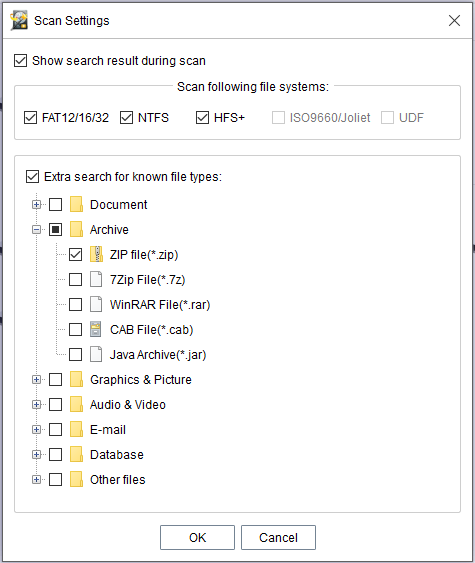Select the Database tree item label
The image size is (475, 563).
117,455
